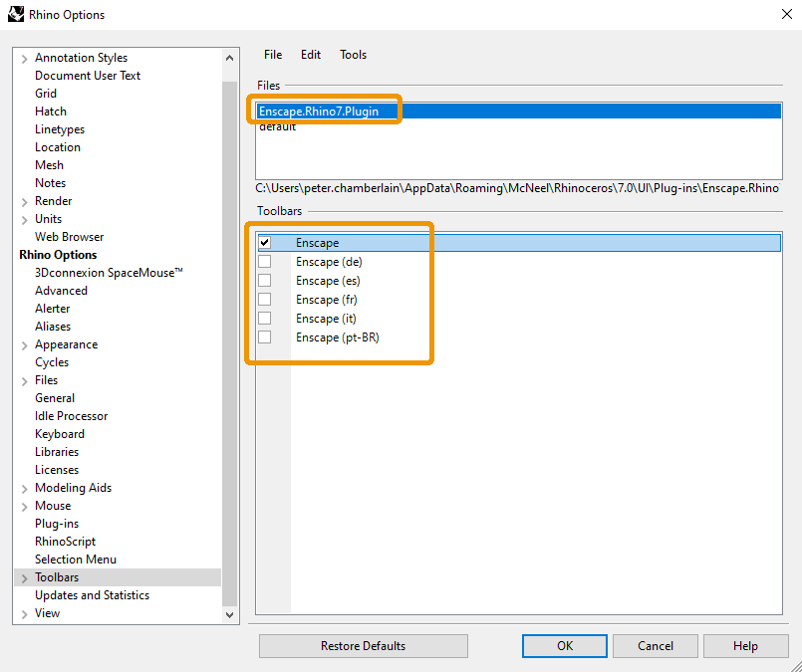Click the Enscape (fr) toolbar name

[327, 300]
